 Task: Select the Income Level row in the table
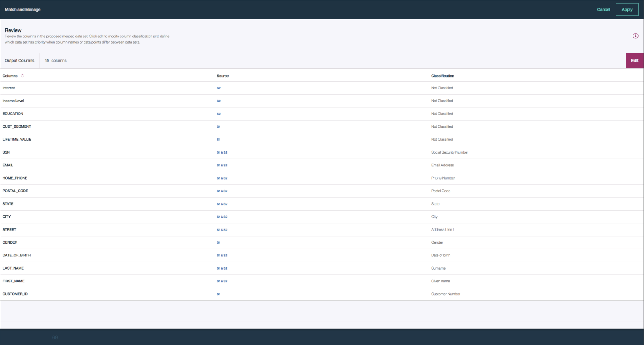[13, 101]
